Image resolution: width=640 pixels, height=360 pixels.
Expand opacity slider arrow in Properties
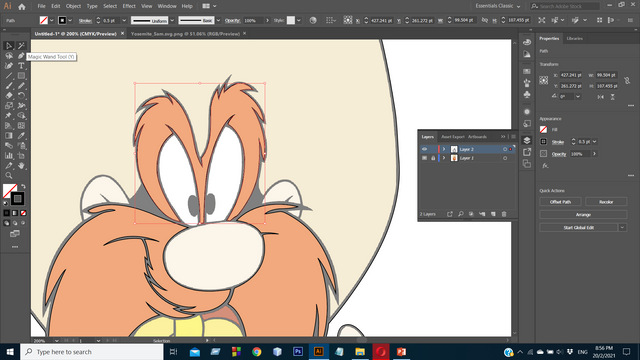point(594,154)
